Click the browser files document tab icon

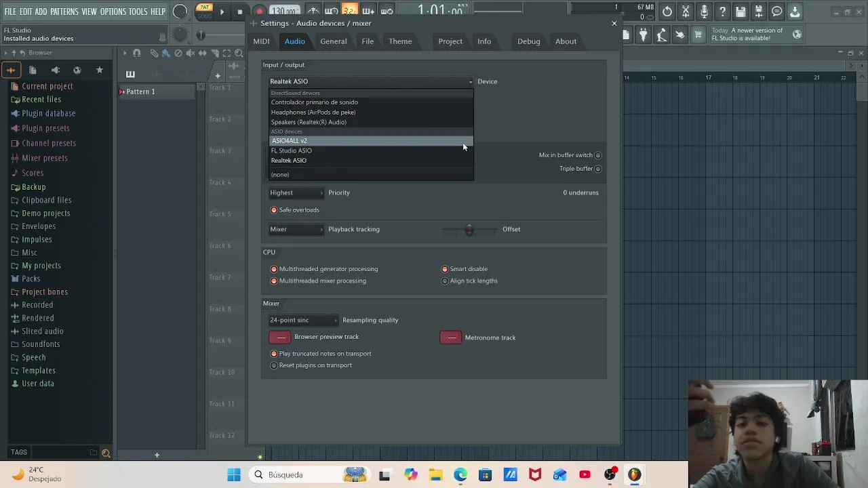pyautogui.click(x=33, y=70)
